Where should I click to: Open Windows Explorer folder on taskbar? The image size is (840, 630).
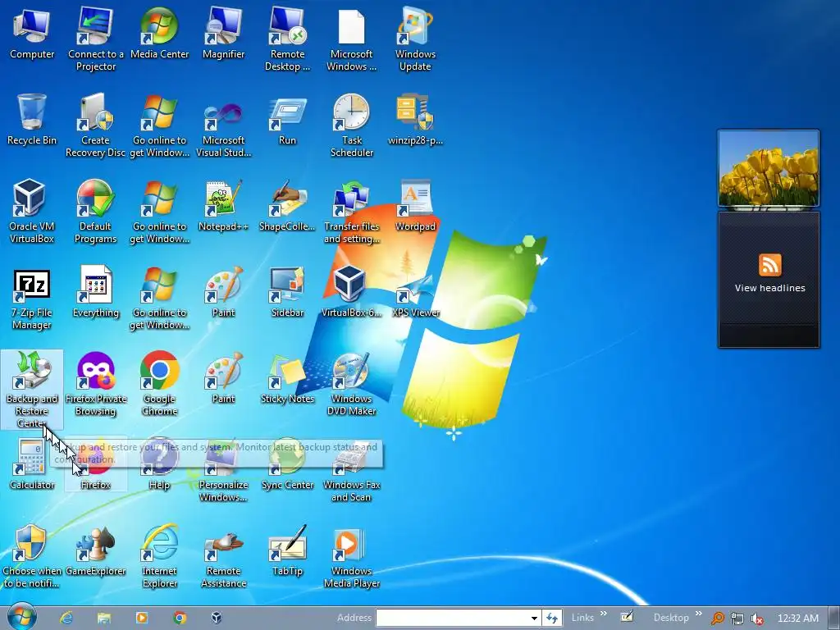[104, 618]
